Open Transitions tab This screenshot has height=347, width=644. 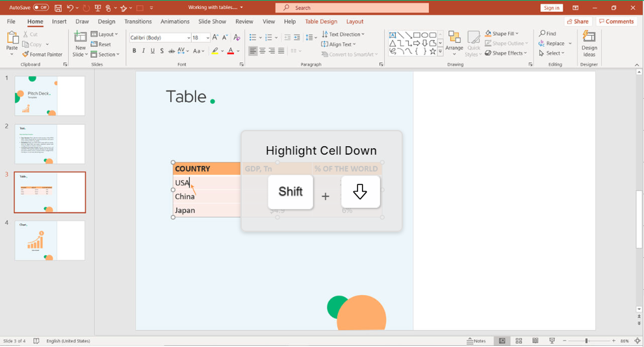point(138,21)
